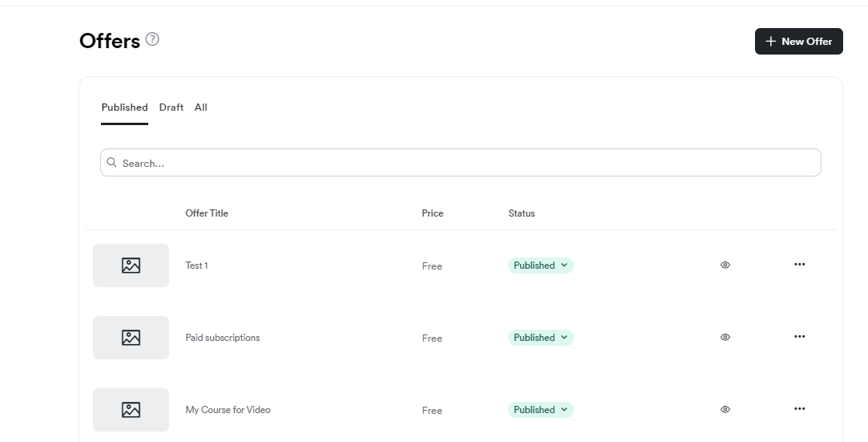Focus the offers Search field

(x=461, y=163)
